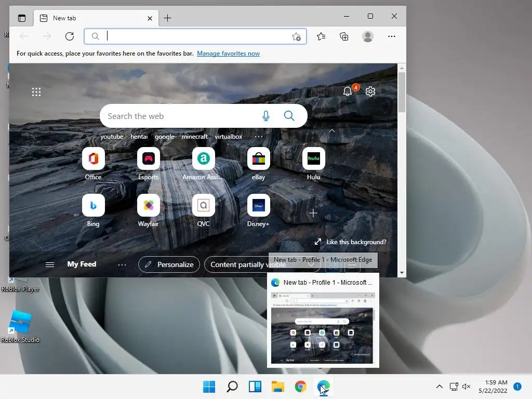This screenshot has height=399, width=532.
Task: Open the clock and date flyout
Action: coord(493,387)
